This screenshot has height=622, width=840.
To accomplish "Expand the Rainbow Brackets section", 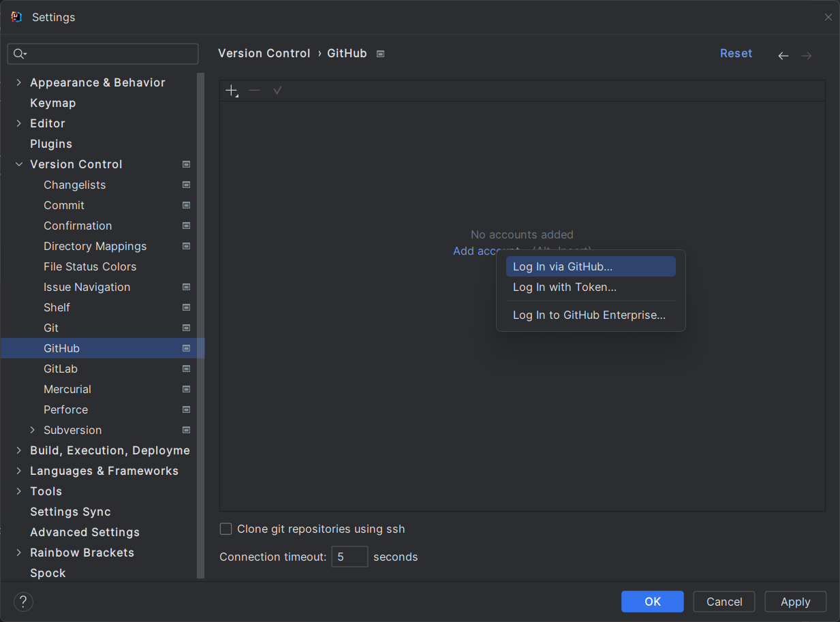I will click(18, 553).
